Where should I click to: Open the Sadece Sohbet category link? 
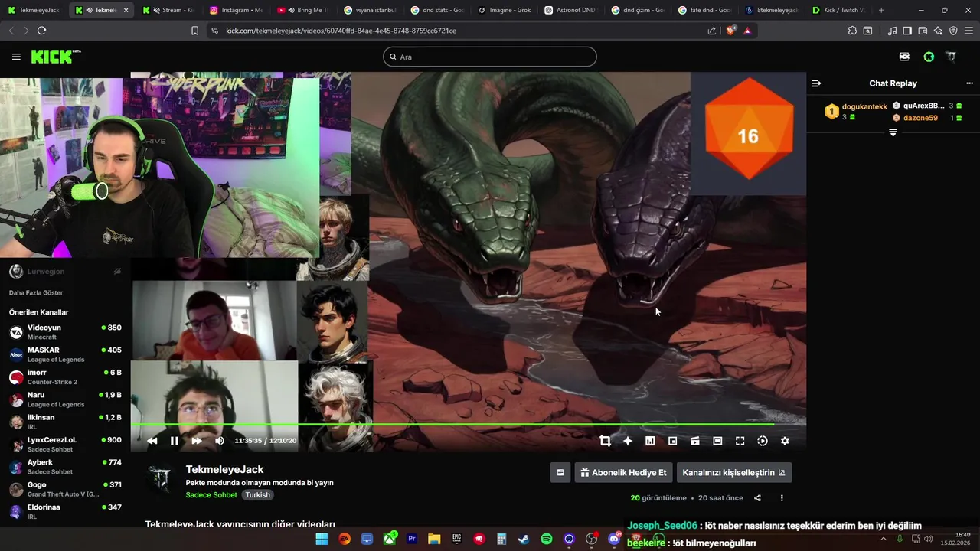tap(211, 495)
